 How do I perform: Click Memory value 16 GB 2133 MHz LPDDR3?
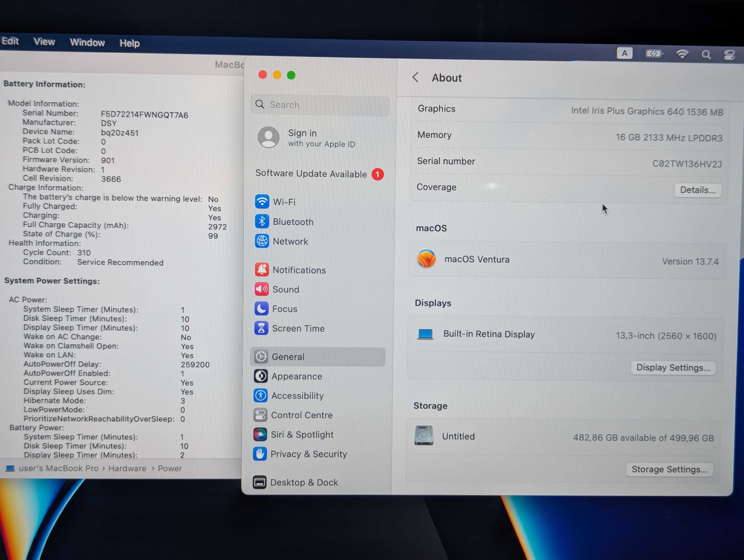pyautogui.click(x=669, y=137)
